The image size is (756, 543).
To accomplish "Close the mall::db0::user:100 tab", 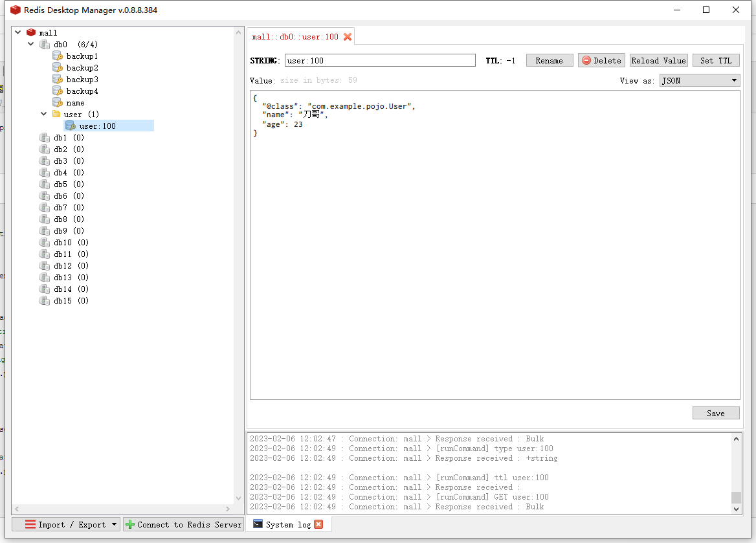I will tap(347, 37).
